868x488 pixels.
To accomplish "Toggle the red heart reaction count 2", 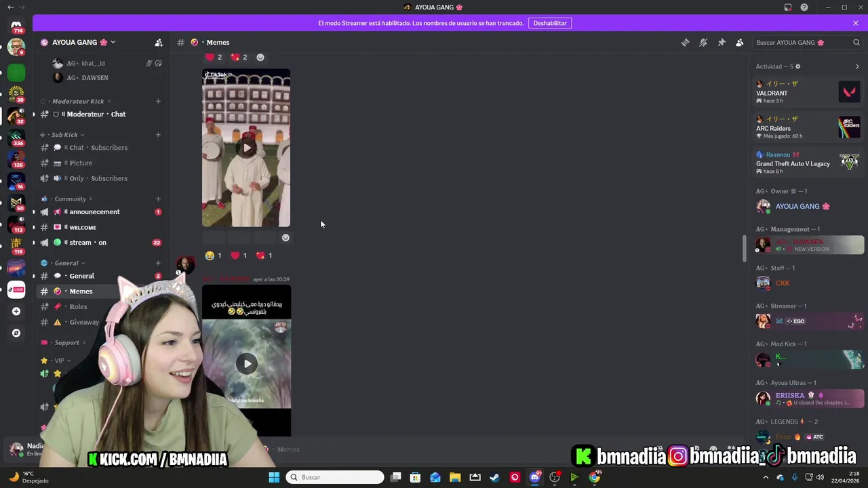I will coord(214,57).
